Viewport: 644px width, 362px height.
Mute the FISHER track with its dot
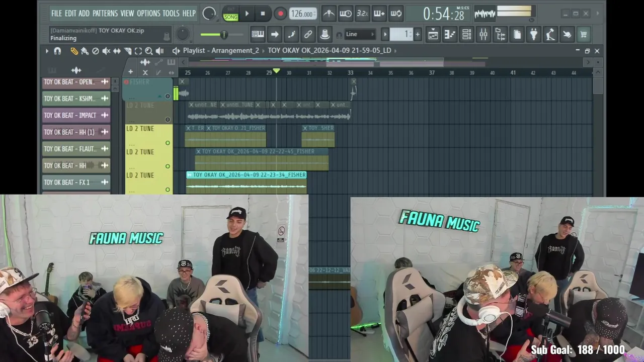(x=168, y=96)
